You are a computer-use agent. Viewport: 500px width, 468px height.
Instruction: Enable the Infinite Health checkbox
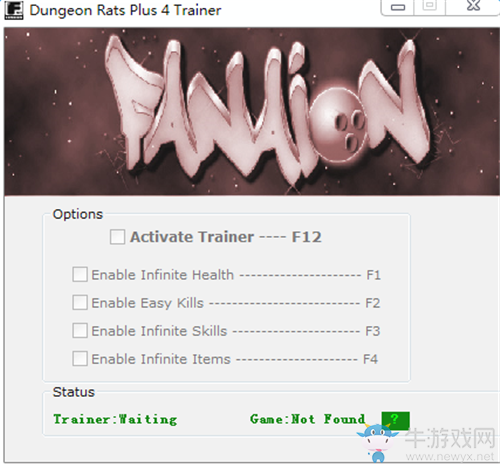[x=80, y=275]
